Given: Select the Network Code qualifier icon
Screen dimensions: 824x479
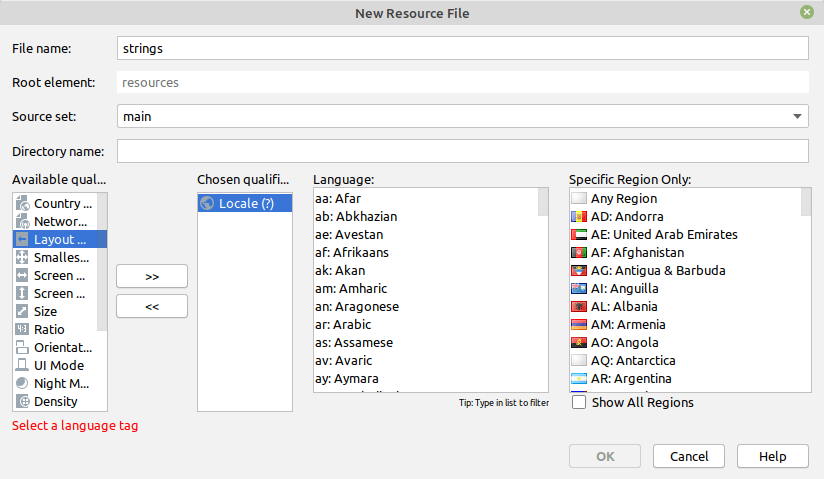Looking at the screenshot, I should coord(23,222).
